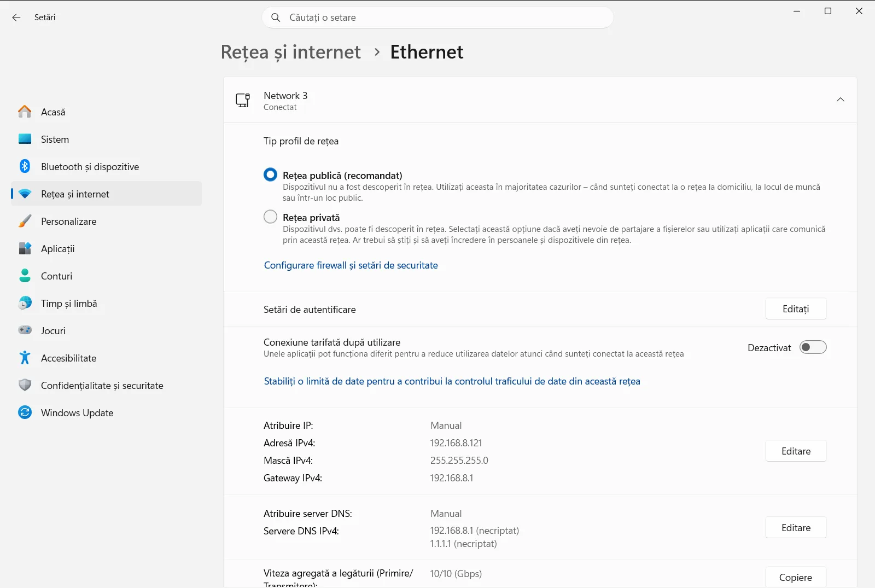This screenshot has height=588, width=875.
Task: Click IPv4 address value 192.168.8.121
Action: (456, 443)
